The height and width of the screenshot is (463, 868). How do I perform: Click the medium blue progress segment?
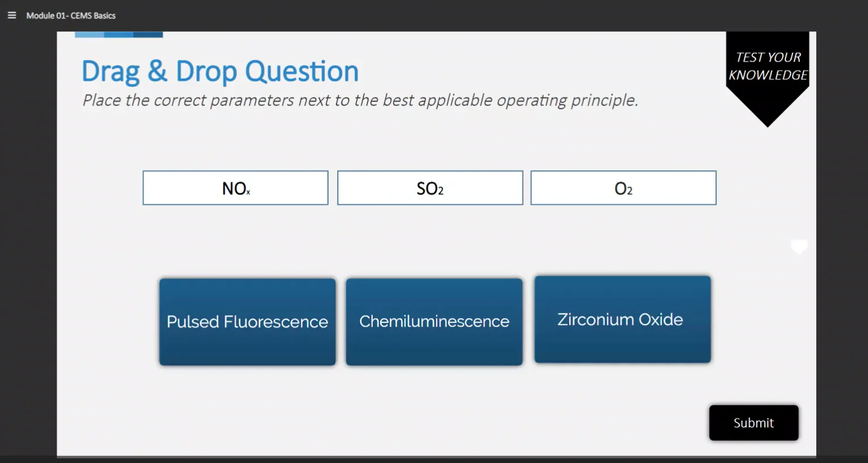[119, 34]
